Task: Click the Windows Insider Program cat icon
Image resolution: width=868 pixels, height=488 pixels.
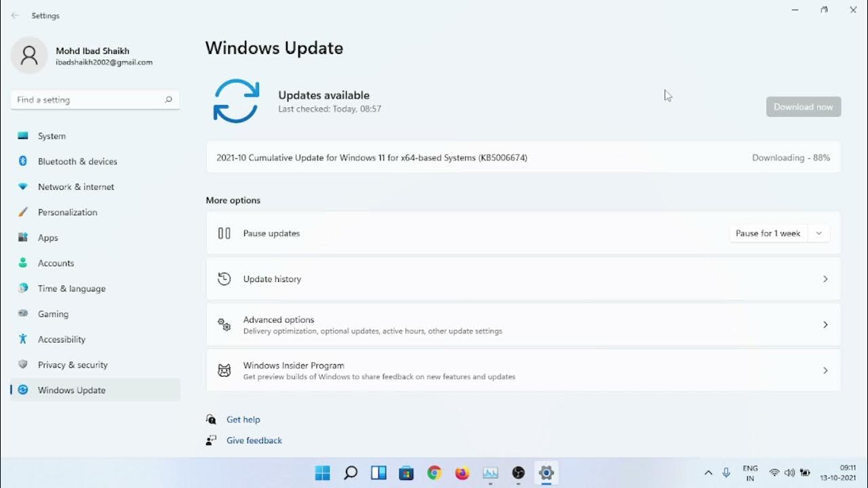Action: [x=224, y=370]
